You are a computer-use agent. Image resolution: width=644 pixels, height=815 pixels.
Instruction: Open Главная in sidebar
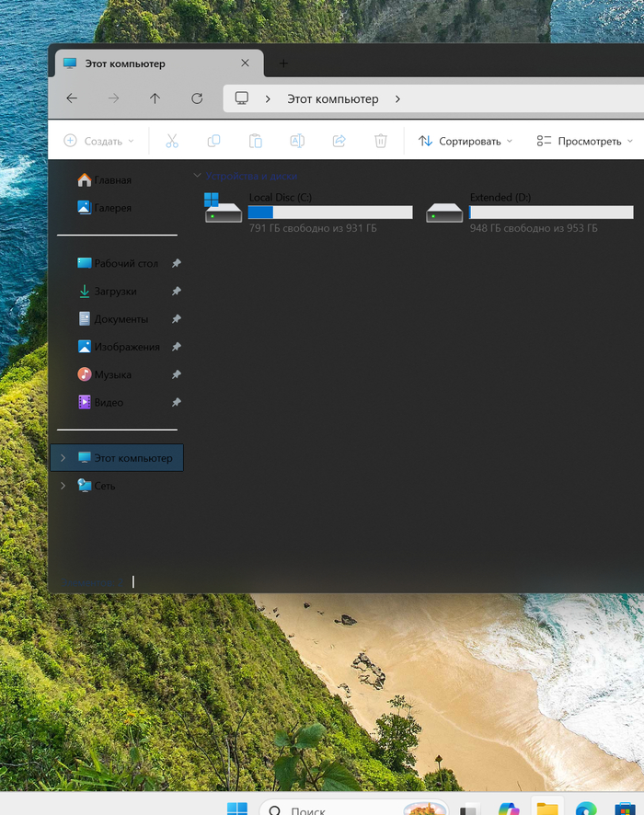coord(105,180)
